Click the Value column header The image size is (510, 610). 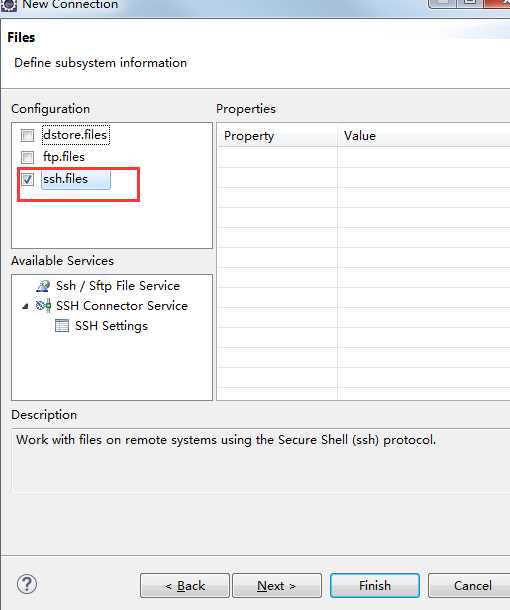[423, 136]
